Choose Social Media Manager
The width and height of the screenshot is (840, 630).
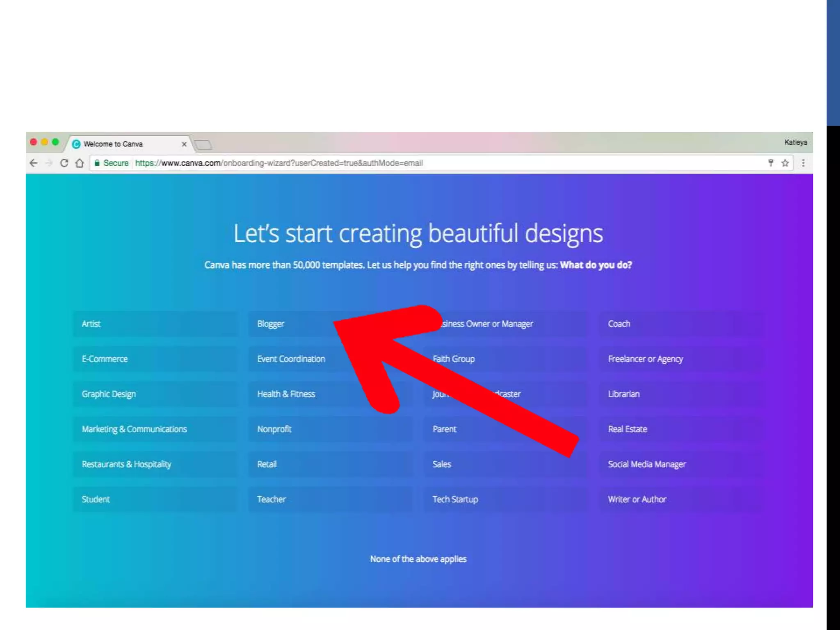pos(681,464)
